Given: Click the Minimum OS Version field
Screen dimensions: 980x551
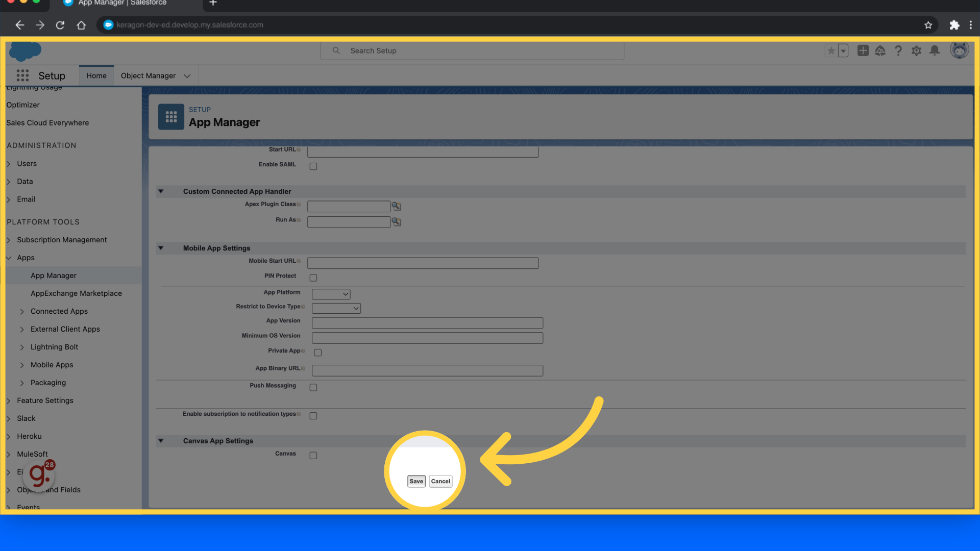Looking at the screenshot, I should (427, 338).
